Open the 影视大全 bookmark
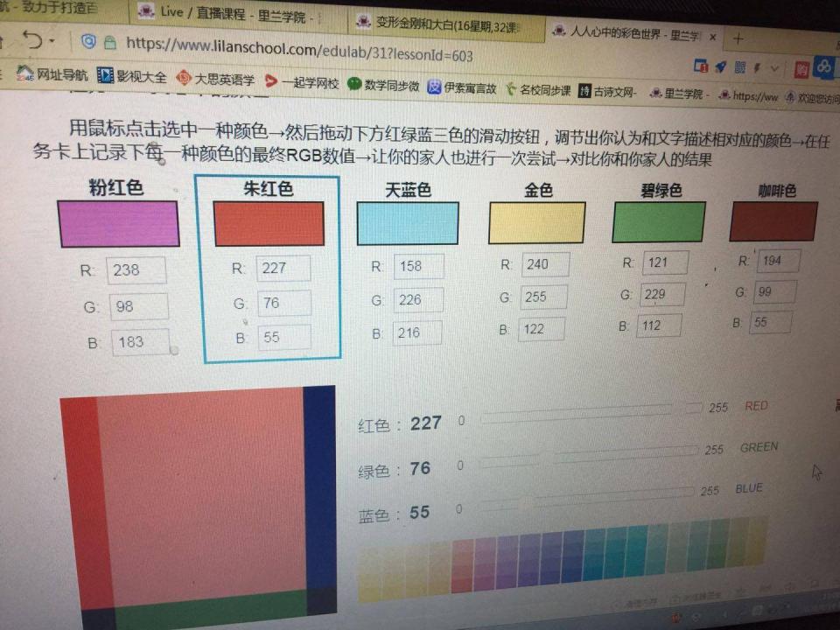The image size is (840, 630). tap(131, 78)
